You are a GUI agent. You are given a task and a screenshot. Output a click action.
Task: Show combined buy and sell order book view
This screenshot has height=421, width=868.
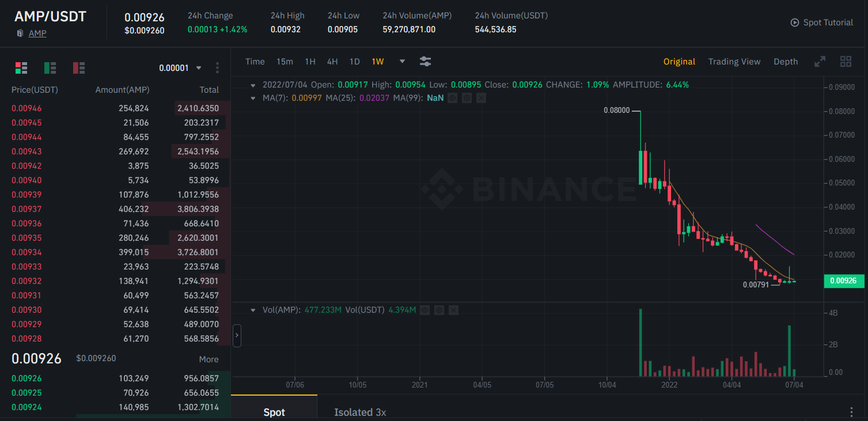point(21,68)
